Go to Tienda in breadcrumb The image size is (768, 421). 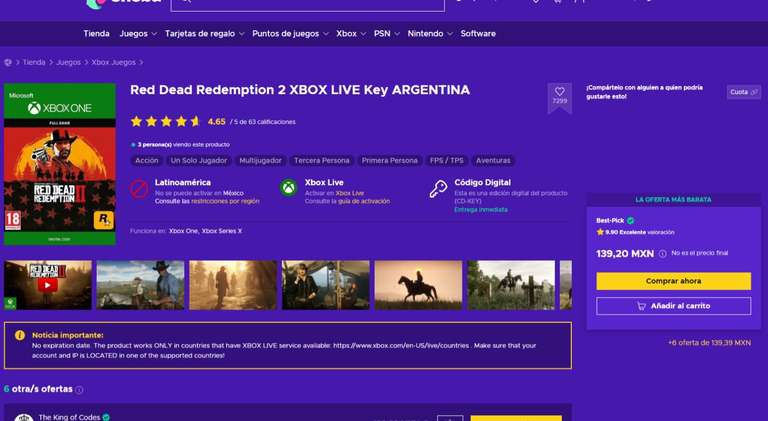[x=34, y=62]
